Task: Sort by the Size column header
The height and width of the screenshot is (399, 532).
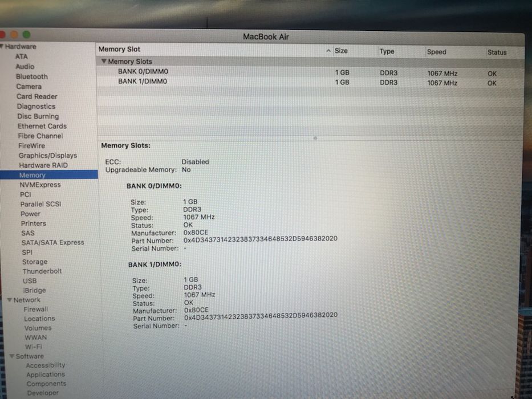Action: 341,51
